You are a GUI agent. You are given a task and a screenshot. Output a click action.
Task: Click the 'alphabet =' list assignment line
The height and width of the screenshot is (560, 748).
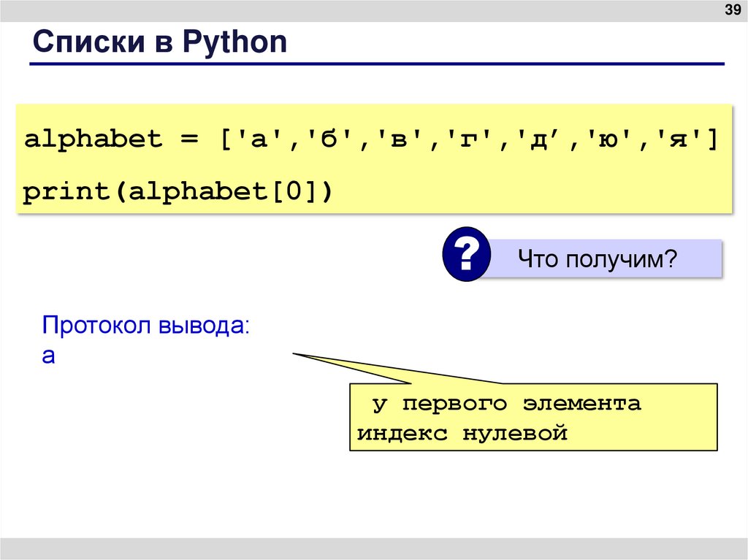click(x=371, y=139)
